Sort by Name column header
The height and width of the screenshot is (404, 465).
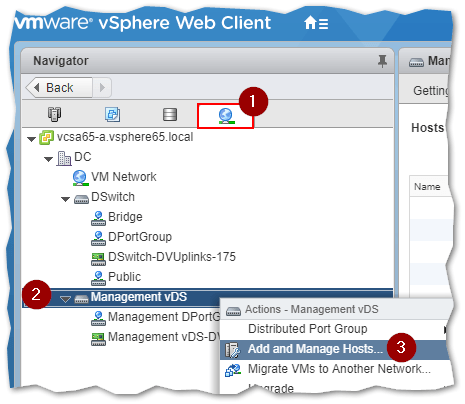pyautogui.click(x=427, y=187)
